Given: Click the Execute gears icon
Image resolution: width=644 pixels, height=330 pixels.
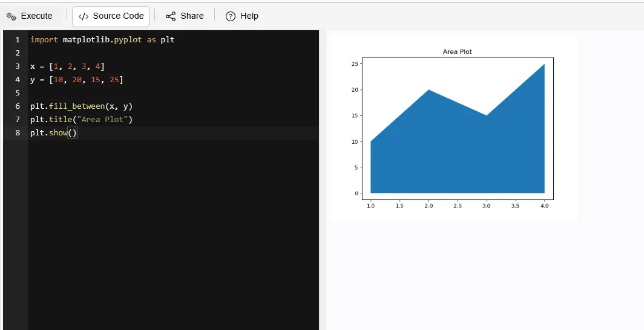Looking at the screenshot, I should point(11,16).
